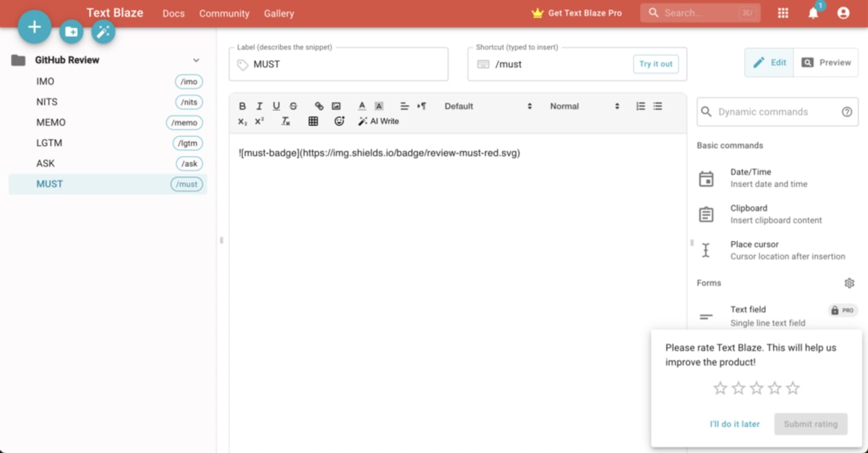The width and height of the screenshot is (868, 453).
Task: Select the MUST snippet
Action: point(108,184)
